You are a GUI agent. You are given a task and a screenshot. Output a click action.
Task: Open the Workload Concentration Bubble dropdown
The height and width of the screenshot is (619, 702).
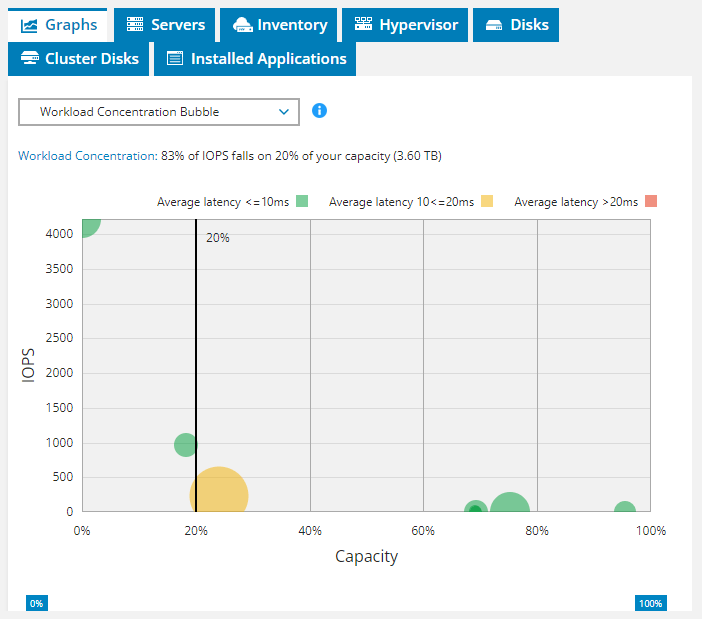[x=158, y=112]
